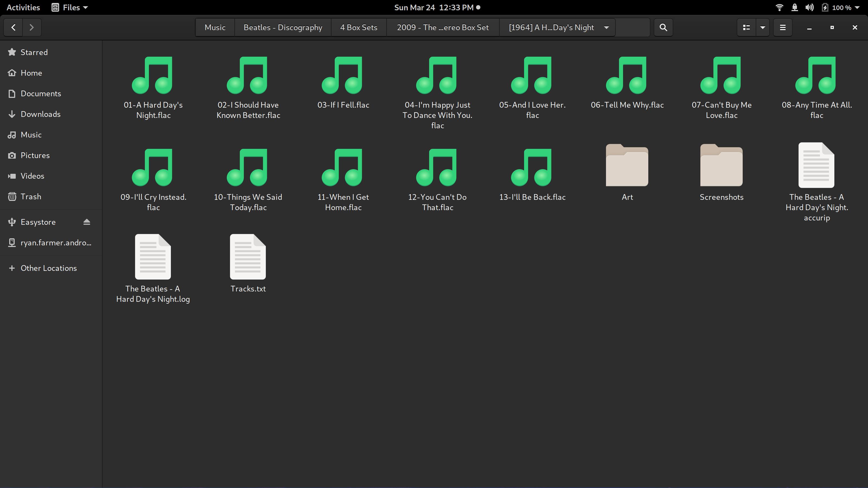Screen dimensions: 868x488
Task: Jump to 4 Box Sets breadcrumb
Action: click(359, 27)
